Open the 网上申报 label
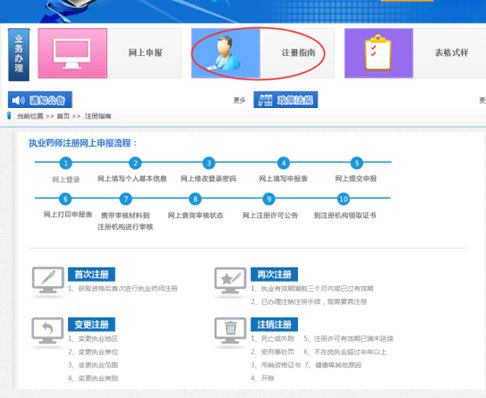This screenshot has height=398, width=486. [x=145, y=53]
